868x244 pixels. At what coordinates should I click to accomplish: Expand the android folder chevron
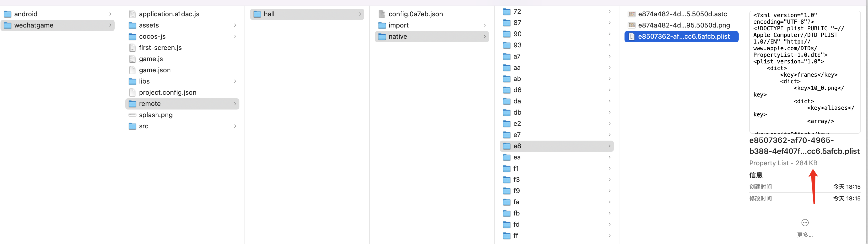tap(110, 14)
